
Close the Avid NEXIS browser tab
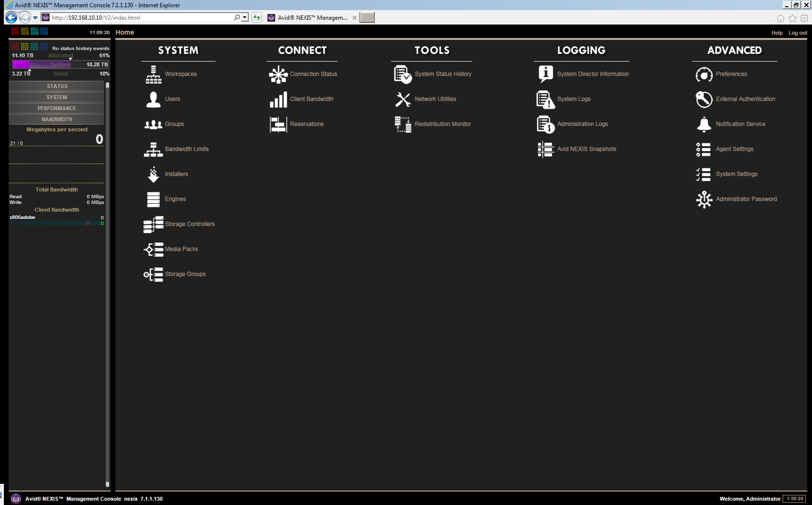(355, 18)
